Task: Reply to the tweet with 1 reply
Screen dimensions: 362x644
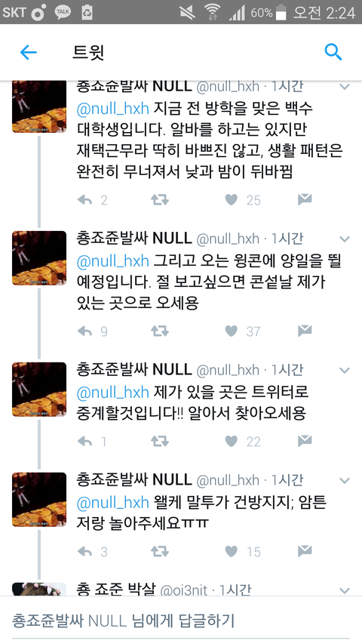Action: [84, 442]
